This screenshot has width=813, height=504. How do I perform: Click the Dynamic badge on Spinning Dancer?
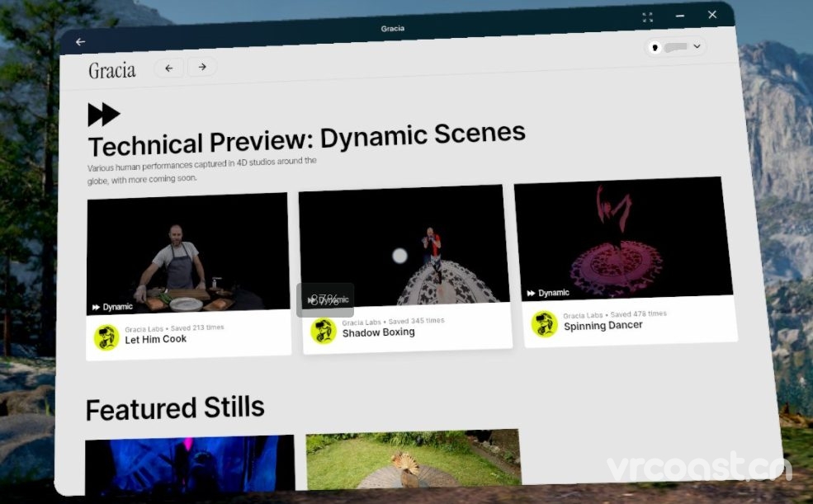point(548,293)
